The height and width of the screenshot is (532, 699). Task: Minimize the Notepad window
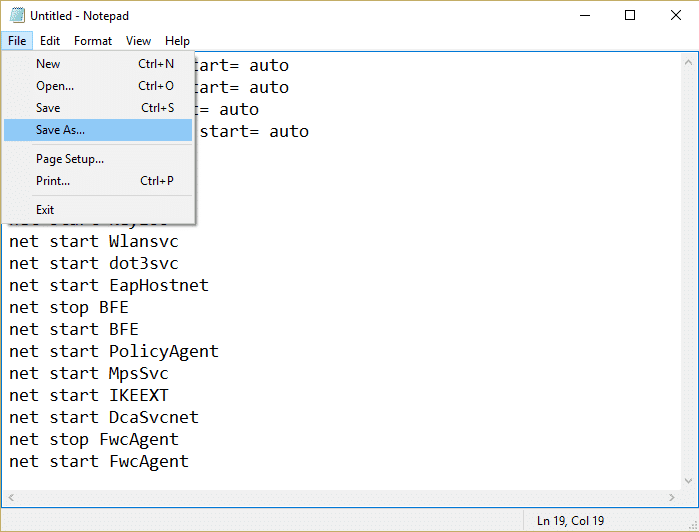[584, 15]
